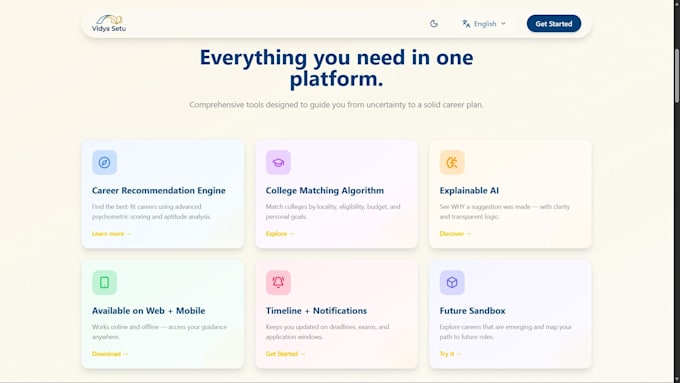Click the 'Find the best-fit careers' description
This screenshot has width=680, height=383.
click(x=151, y=212)
